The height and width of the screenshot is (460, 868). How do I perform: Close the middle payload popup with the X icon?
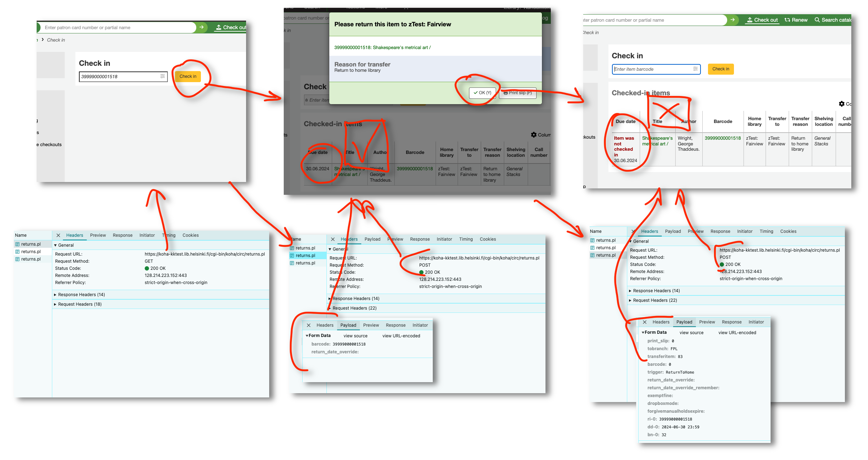pyautogui.click(x=309, y=325)
